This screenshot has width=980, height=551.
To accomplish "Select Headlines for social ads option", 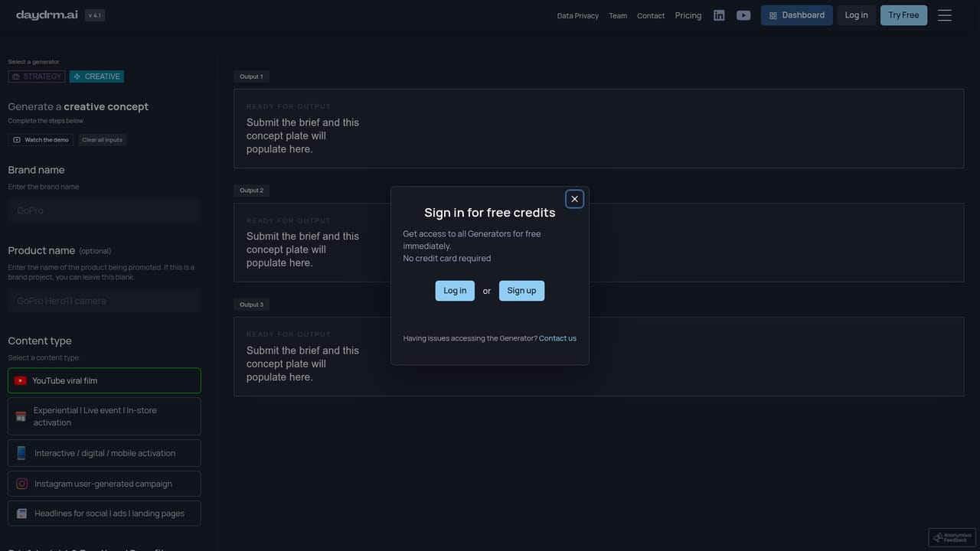I will pyautogui.click(x=104, y=514).
